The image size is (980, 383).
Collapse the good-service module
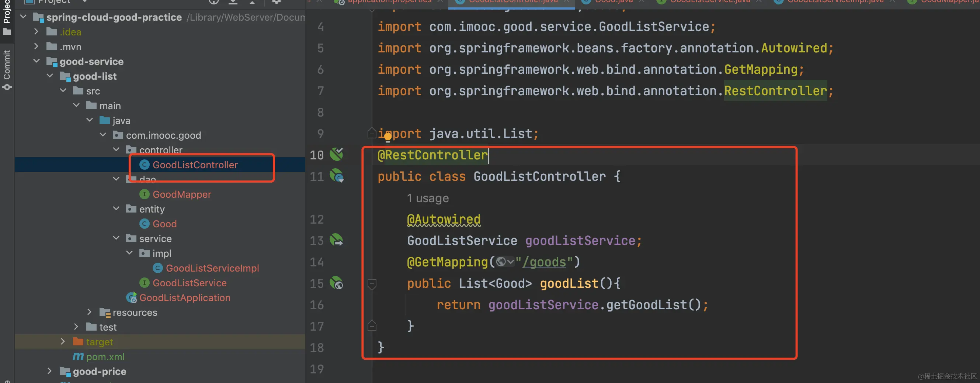[37, 61]
